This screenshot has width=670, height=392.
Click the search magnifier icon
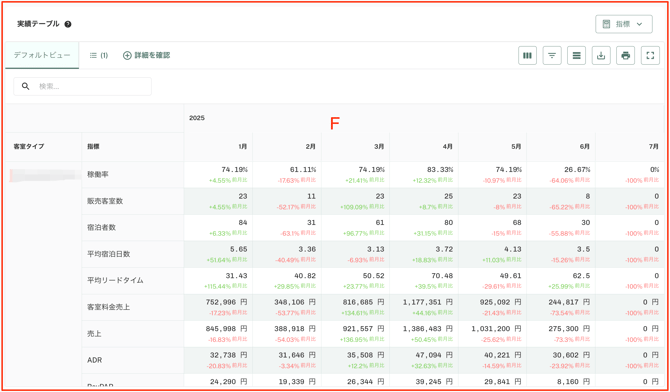pyautogui.click(x=26, y=86)
